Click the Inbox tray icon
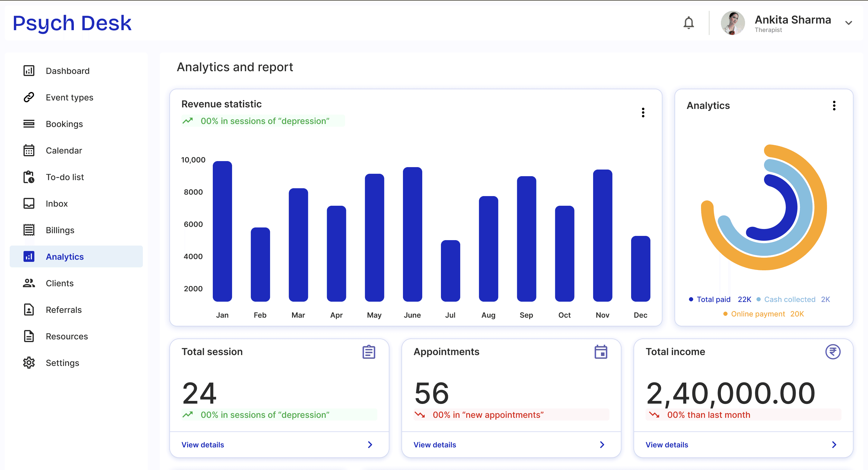Image resolution: width=868 pixels, height=470 pixels. point(29,204)
